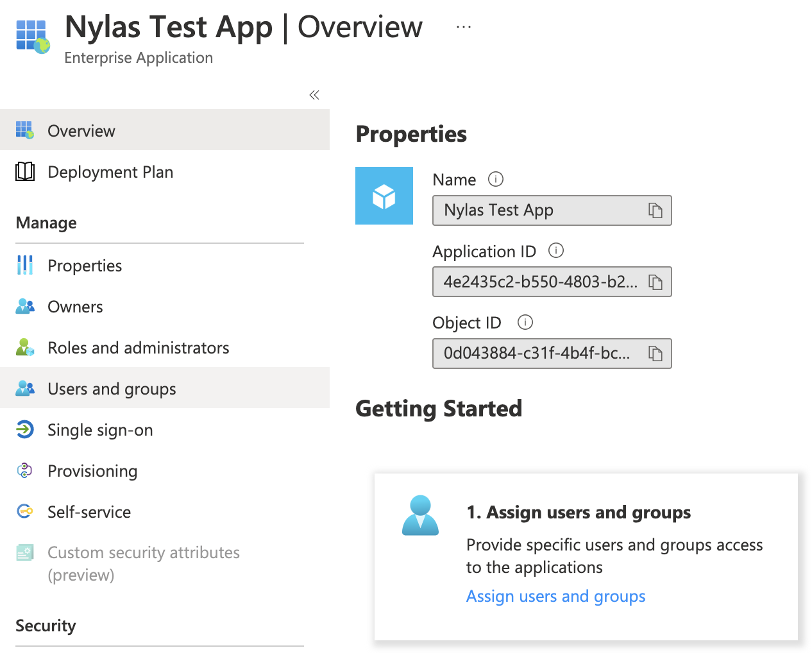Open Provisioning page
The image size is (812, 657).
pos(165,471)
